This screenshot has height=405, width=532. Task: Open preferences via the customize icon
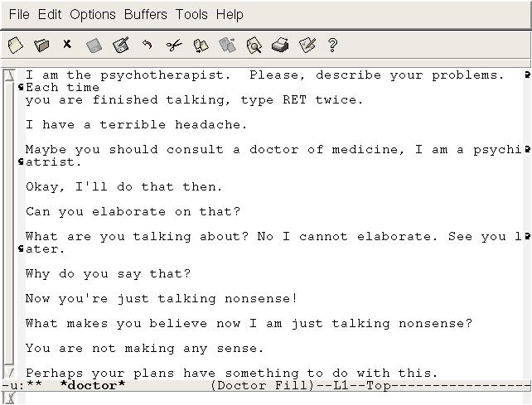pyautogui.click(x=307, y=45)
